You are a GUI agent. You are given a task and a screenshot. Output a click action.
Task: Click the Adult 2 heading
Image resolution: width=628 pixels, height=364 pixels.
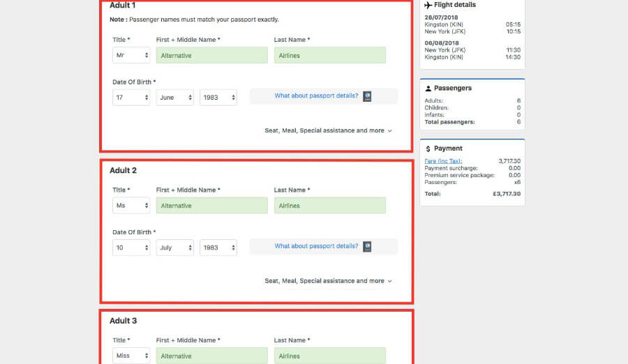(x=124, y=171)
